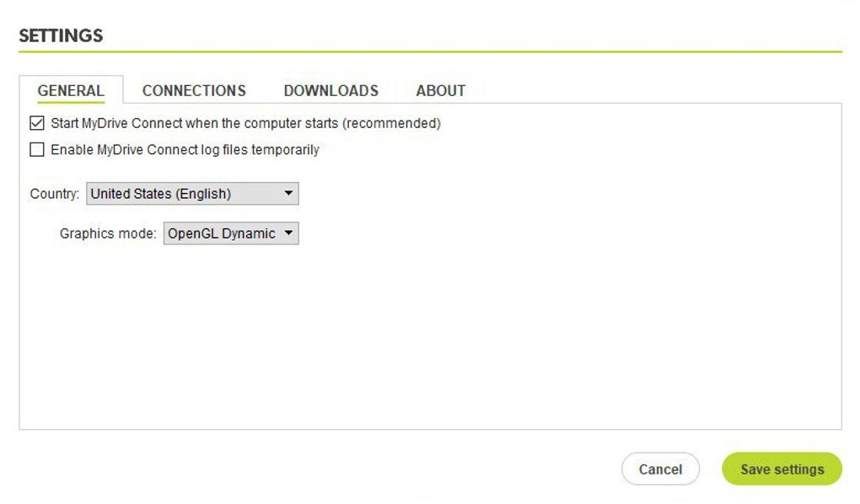
Task: Click the 'Graphics mode:' label text
Action: coord(108,233)
